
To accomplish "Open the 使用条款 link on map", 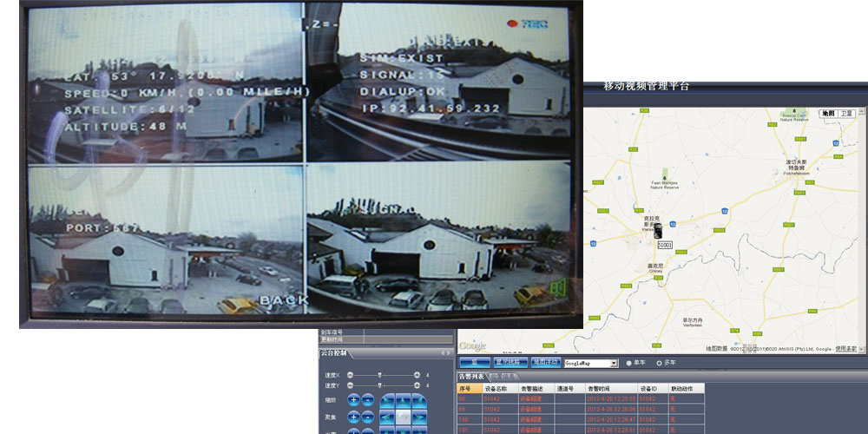I will [845, 349].
